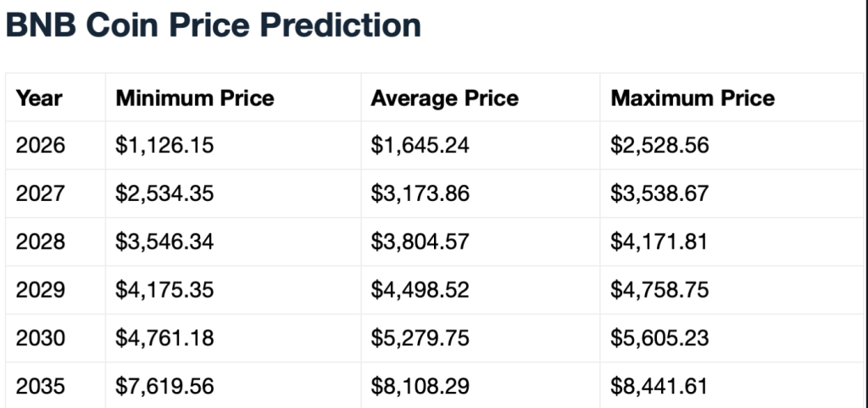The width and height of the screenshot is (868, 408).
Task: Click the 2028 year cell
Action: 41,243
